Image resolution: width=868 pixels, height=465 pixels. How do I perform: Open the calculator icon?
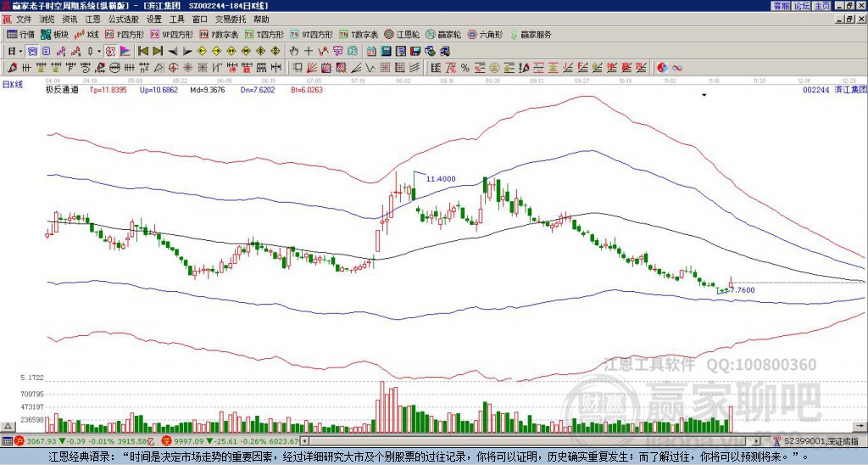(386, 52)
